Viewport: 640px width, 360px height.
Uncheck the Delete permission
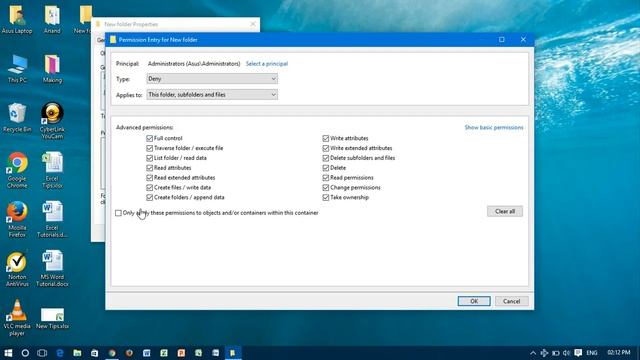(x=326, y=168)
